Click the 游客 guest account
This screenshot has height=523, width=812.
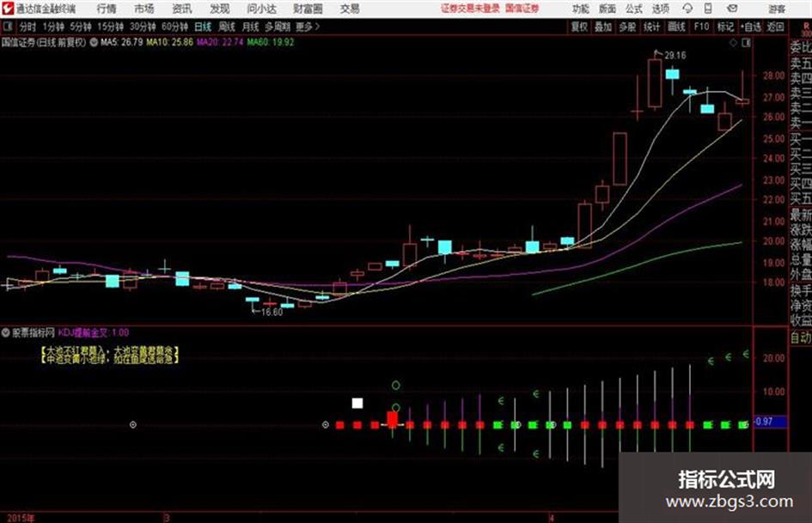click(x=777, y=9)
